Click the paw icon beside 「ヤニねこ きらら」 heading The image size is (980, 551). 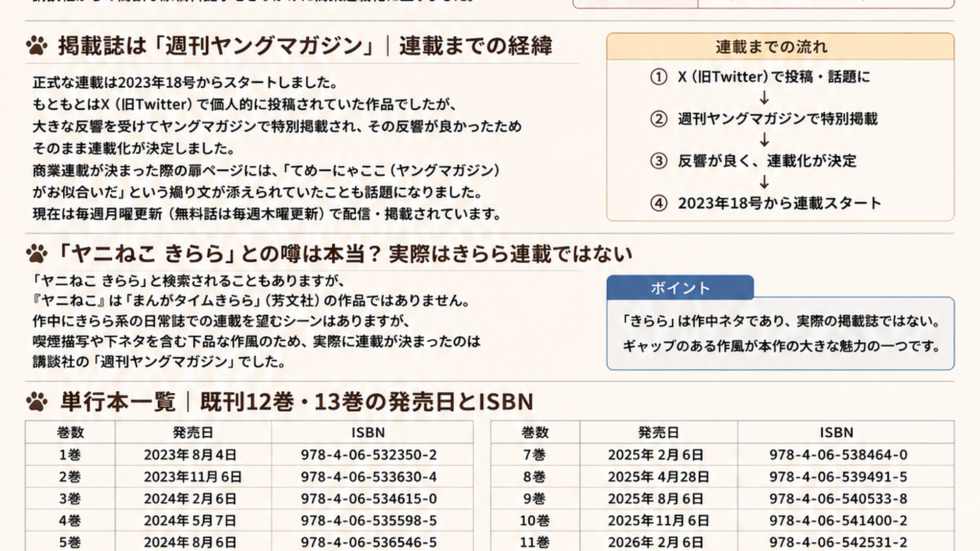[x=37, y=254]
